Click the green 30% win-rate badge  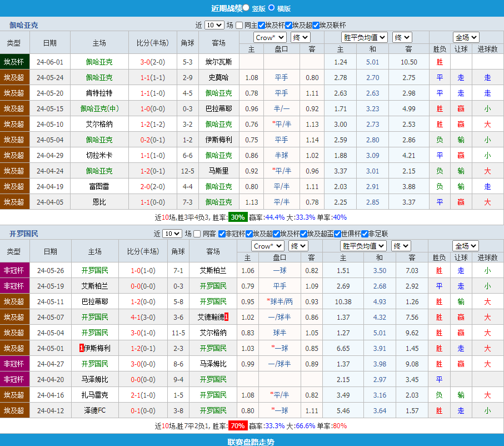pos(237,217)
